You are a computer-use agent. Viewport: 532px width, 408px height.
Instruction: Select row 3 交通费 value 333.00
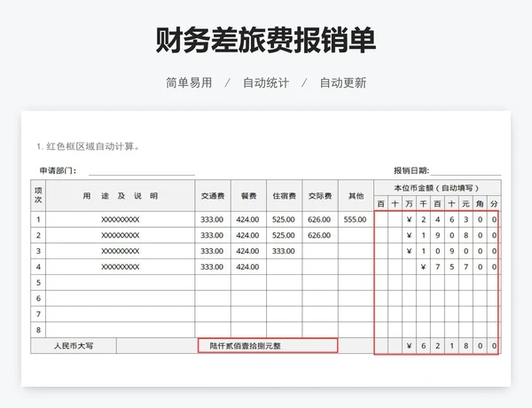click(213, 251)
